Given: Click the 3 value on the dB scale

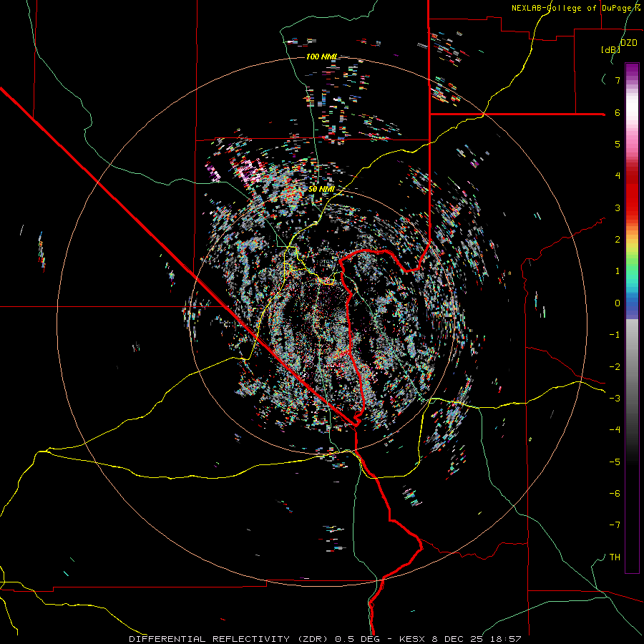Looking at the screenshot, I should 618,208.
